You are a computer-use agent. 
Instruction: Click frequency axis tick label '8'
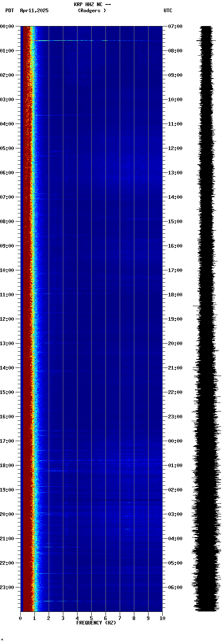coord(134,618)
